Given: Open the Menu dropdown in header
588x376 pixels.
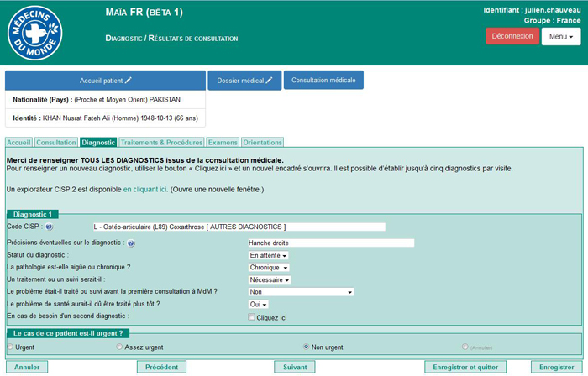Looking at the screenshot, I should pos(560,37).
